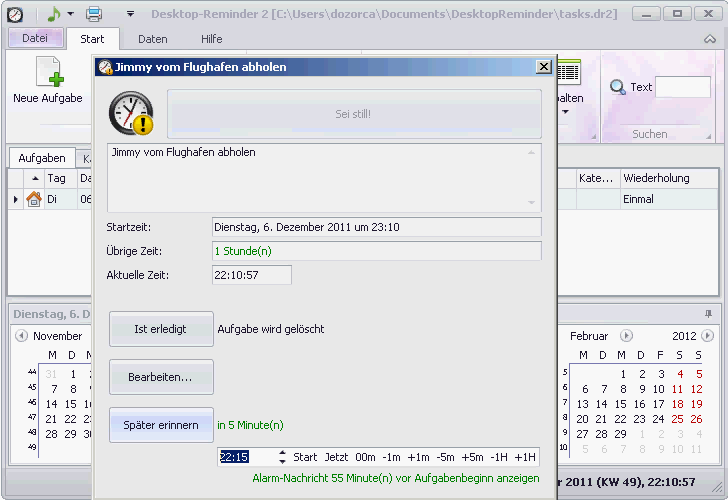Minimize the Desktop-Reminder main window
Screen dimensions: 728x500
click(x=646, y=14)
